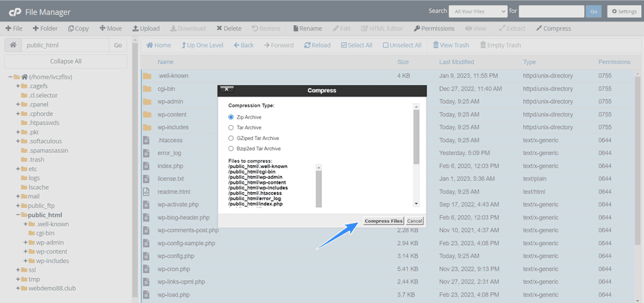Open the Upload tool
This screenshot has width=644, height=303.
[x=146, y=29]
